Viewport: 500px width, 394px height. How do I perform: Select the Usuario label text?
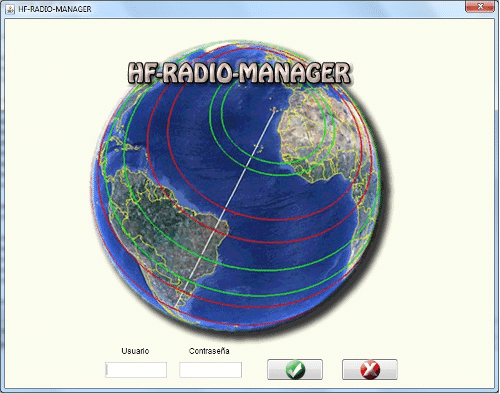tap(135, 351)
